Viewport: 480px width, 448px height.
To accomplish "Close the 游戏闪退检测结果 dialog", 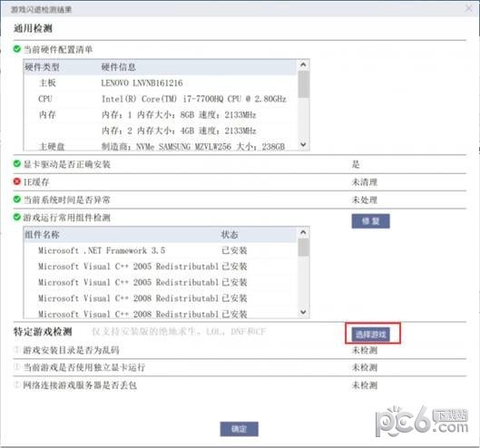I will click(469, 8).
